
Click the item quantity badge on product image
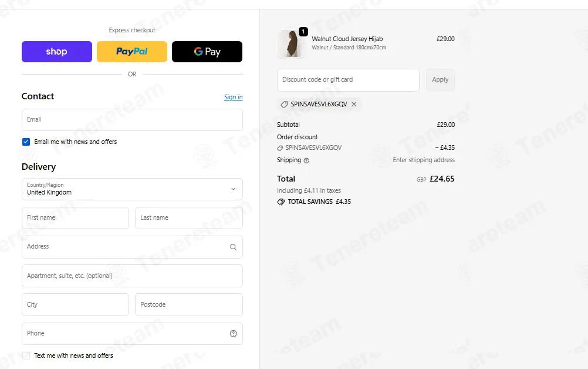[x=303, y=32]
